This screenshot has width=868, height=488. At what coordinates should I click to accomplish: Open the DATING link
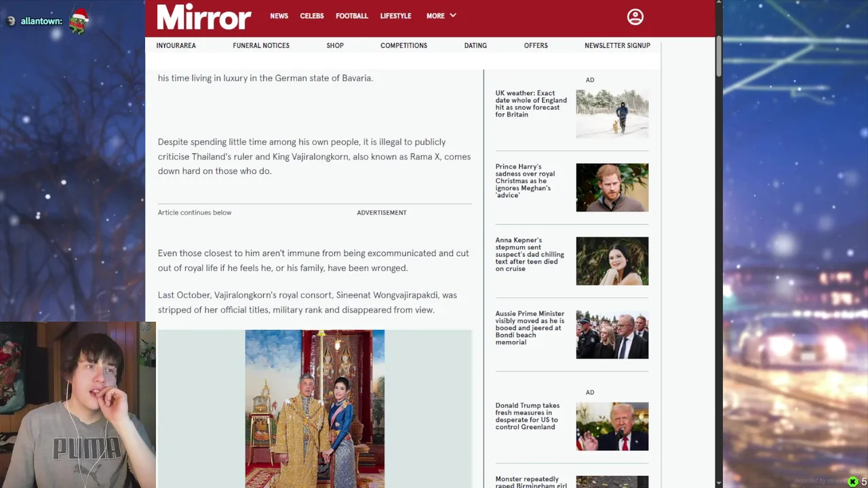(475, 45)
